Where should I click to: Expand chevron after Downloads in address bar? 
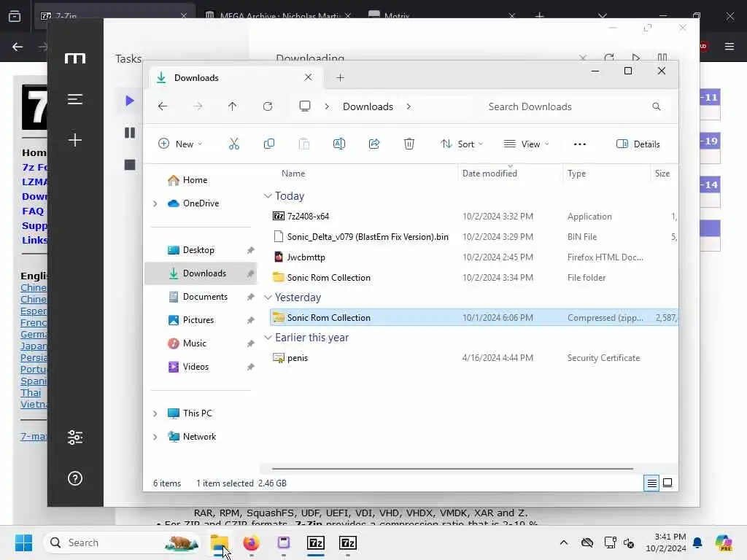pos(409,106)
